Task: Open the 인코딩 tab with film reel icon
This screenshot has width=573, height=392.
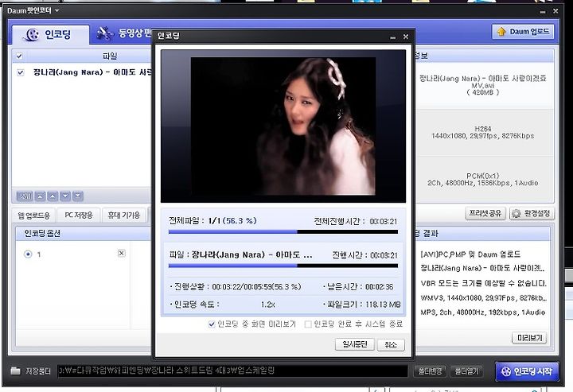Action: click(x=49, y=35)
